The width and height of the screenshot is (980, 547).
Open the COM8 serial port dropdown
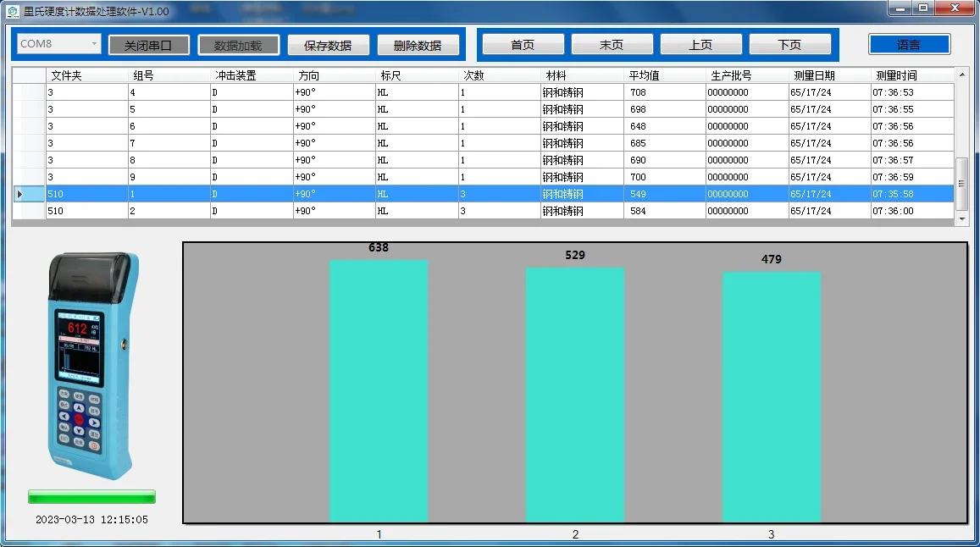click(x=93, y=44)
